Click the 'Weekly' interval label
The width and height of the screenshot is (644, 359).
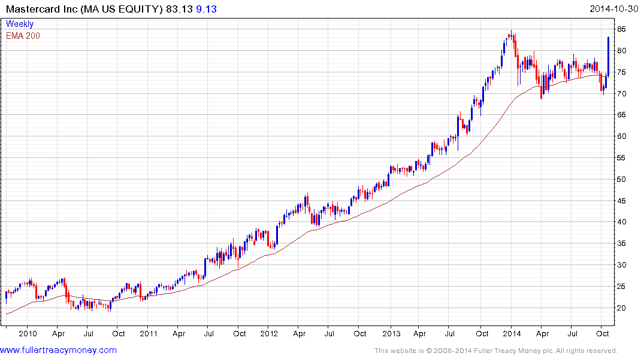coord(20,24)
